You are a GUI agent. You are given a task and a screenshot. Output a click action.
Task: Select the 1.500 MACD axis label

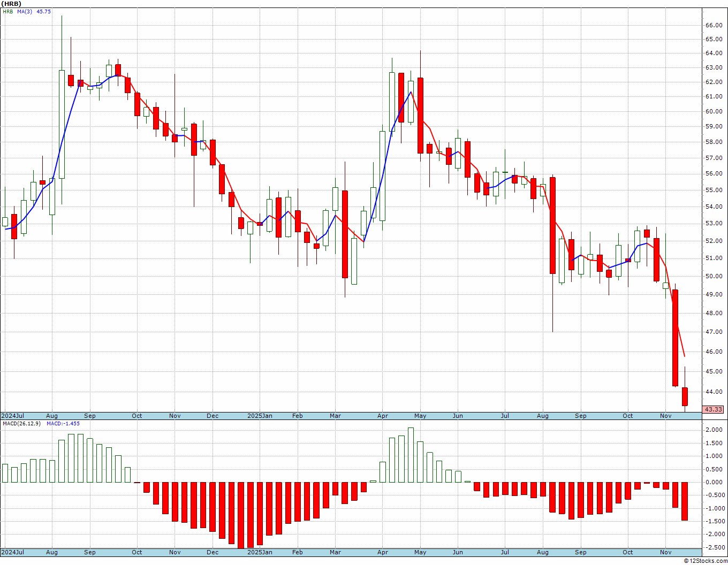pyautogui.click(x=715, y=443)
